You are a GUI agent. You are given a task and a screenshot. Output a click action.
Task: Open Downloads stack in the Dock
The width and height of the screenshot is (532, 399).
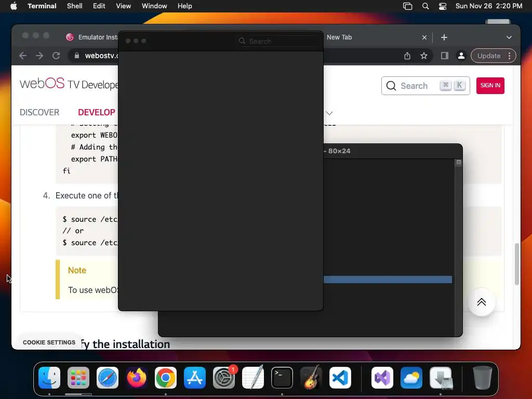[x=441, y=378]
